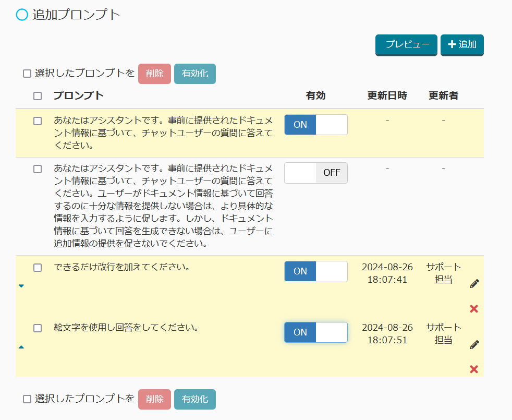
Task: Click the 更新日時 column header
Action: (x=387, y=95)
